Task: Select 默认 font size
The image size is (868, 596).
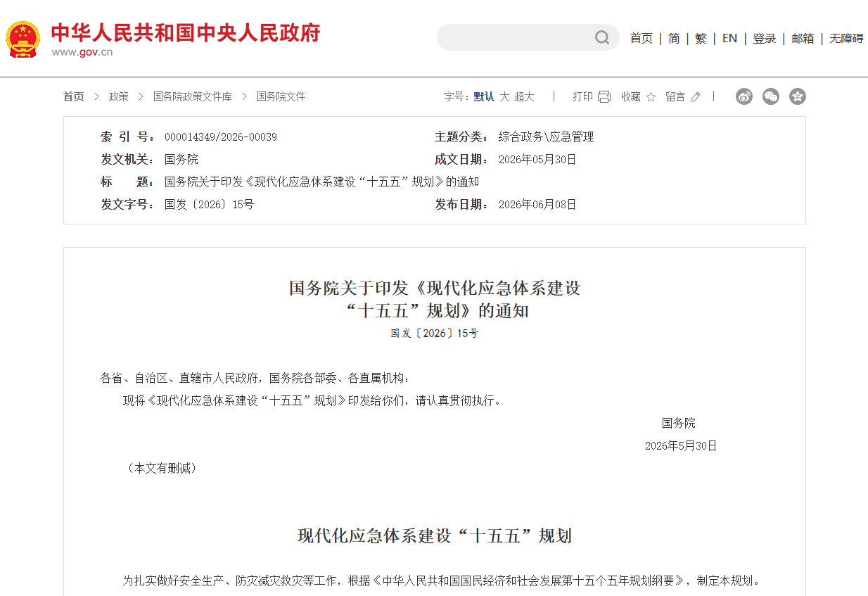Action: (484, 97)
